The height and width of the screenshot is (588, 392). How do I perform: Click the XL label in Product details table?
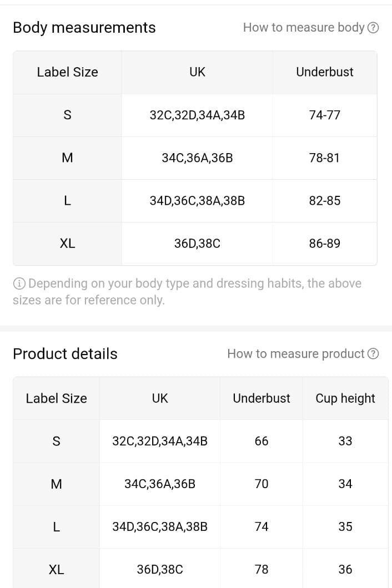coord(56,570)
